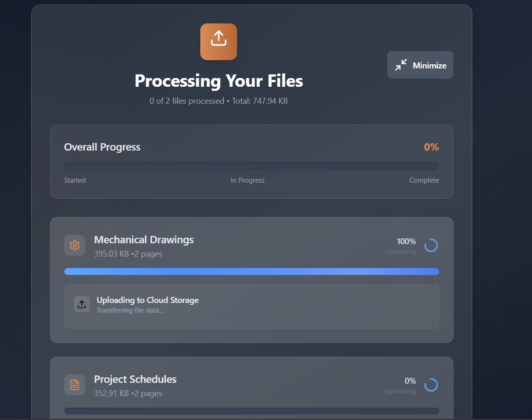532x420 pixels.
Task: Click the Complete label under overall progress
Action: pos(424,180)
